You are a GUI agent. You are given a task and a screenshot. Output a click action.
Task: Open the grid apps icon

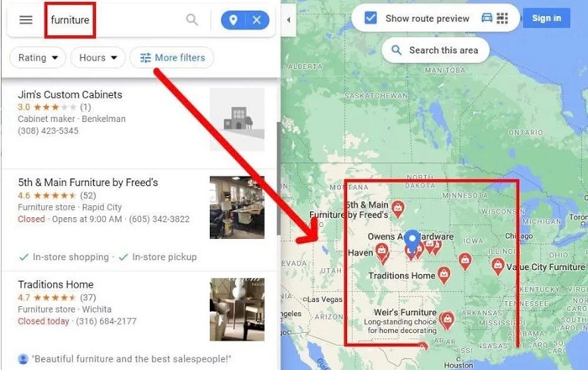tap(502, 18)
